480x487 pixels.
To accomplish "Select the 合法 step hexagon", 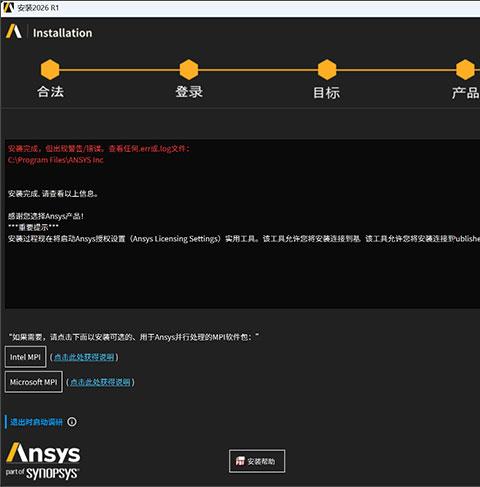I will point(50,70).
